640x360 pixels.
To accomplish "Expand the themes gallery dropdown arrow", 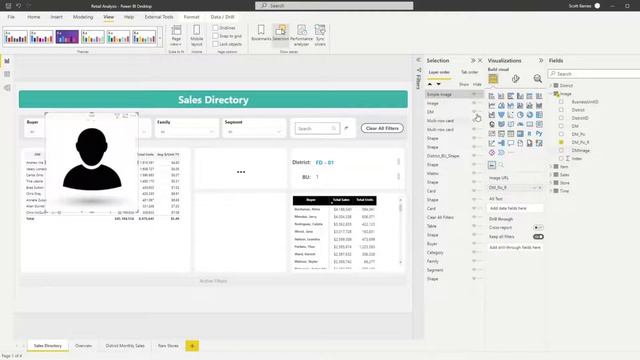I will coord(160,38).
